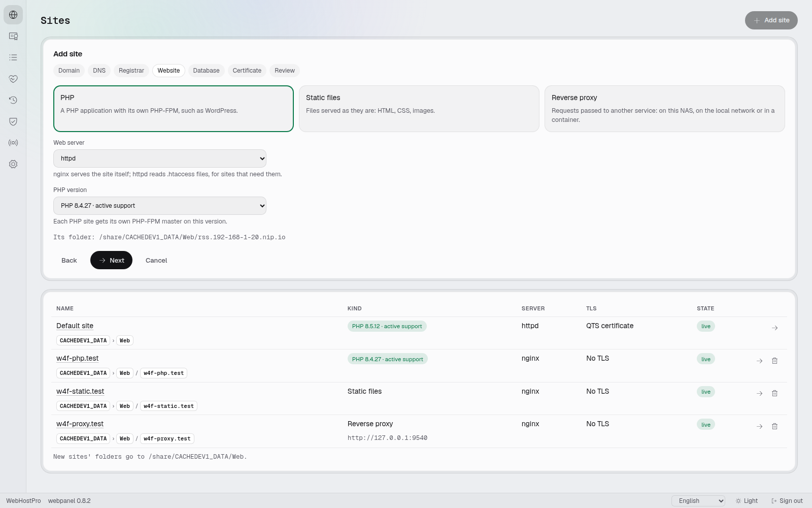Sign out of the panel
The width and height of the screenshot is (812, 508).
(787, 501)
